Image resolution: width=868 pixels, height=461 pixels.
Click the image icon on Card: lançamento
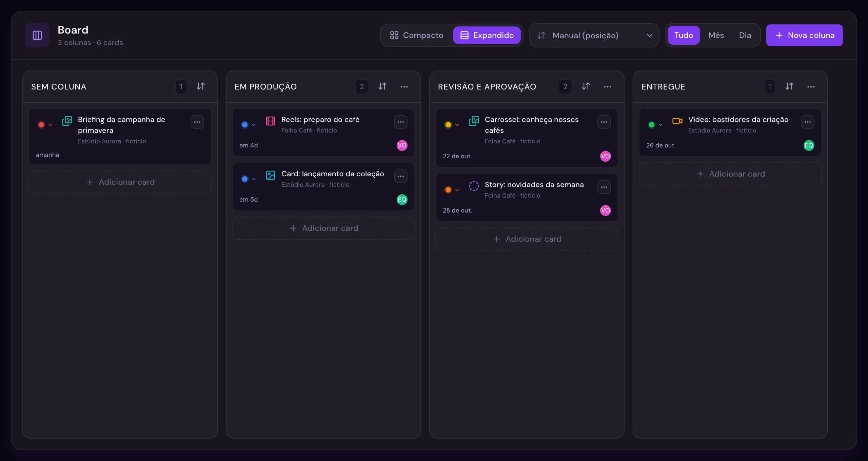click(271, 175)
